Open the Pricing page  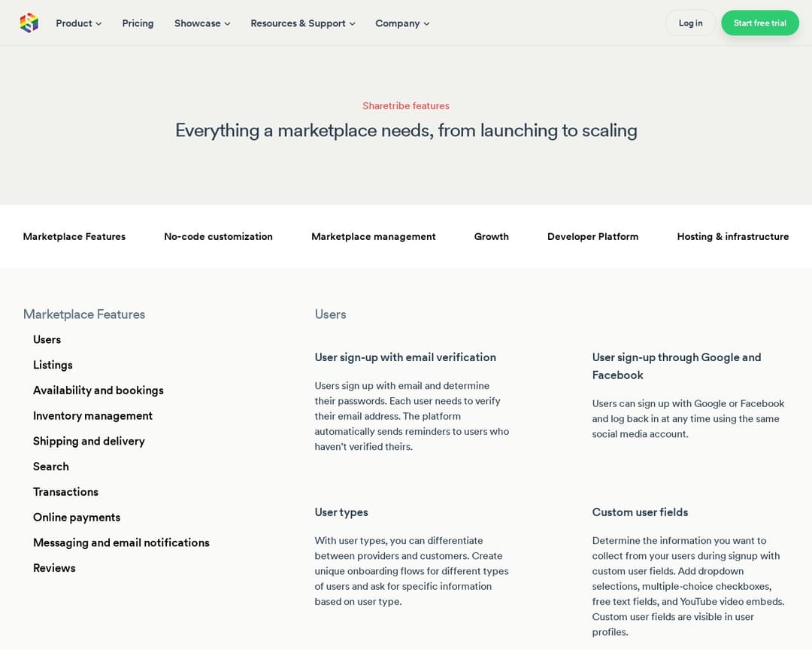coord(138,23)
